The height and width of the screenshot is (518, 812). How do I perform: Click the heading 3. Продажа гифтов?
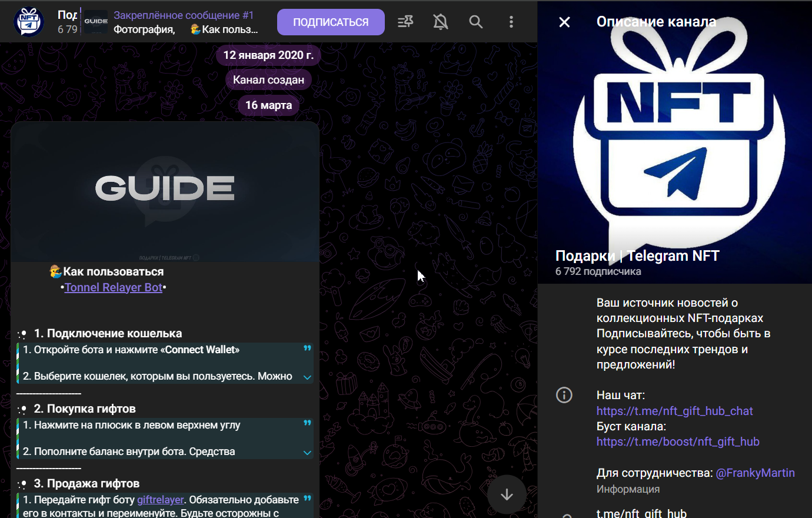tap(86, 483)
